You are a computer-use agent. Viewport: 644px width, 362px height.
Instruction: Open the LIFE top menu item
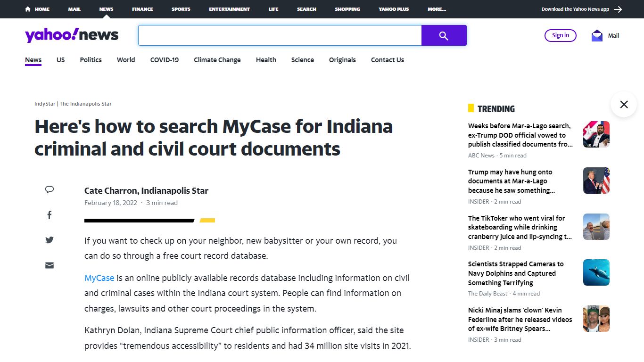[x=273, y=9]
